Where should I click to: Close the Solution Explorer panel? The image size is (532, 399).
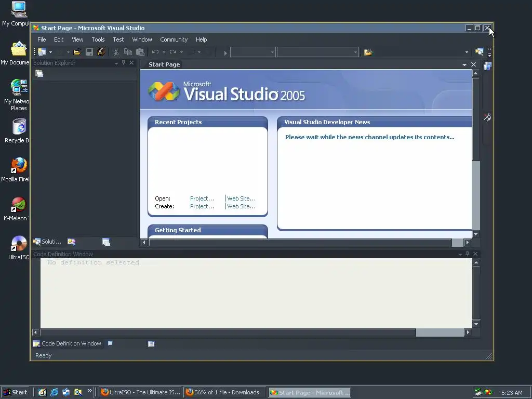[x=131, y=63]
